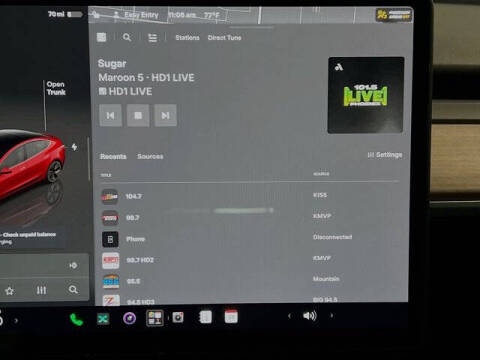Click the BIG 94.5 source label
Image resolution: width=480 pixels, height=360 pixels.
pyautogui.click(x=325, y=300)
